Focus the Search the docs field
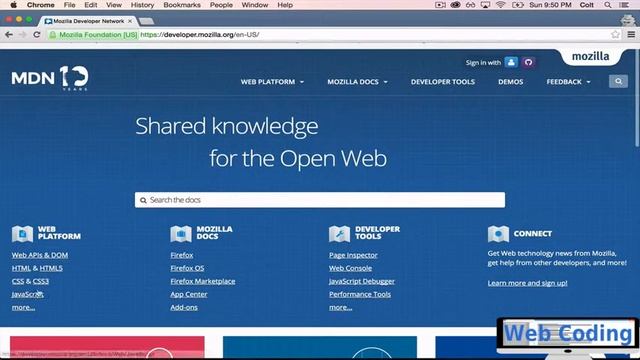640x360 pixels. 320,200
